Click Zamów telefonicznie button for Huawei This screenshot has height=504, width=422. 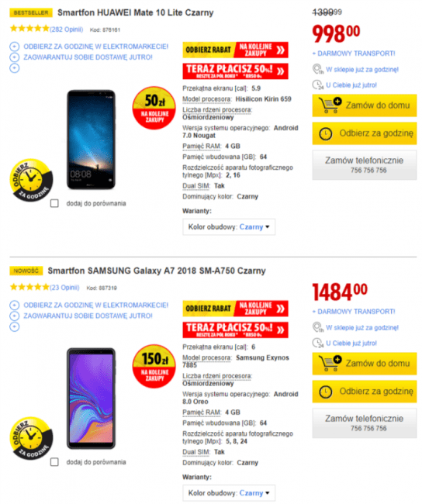[x=365, y=165]
